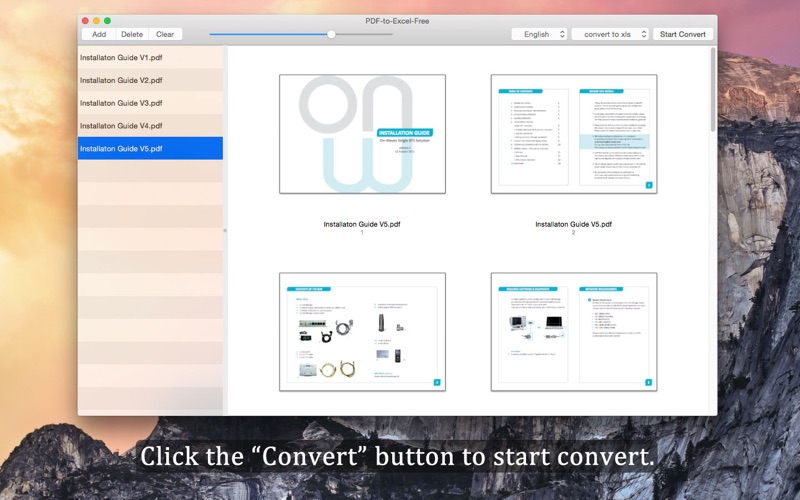800x500 pixels.
Task: Clear the file list
Action: (x=165, y=34)
